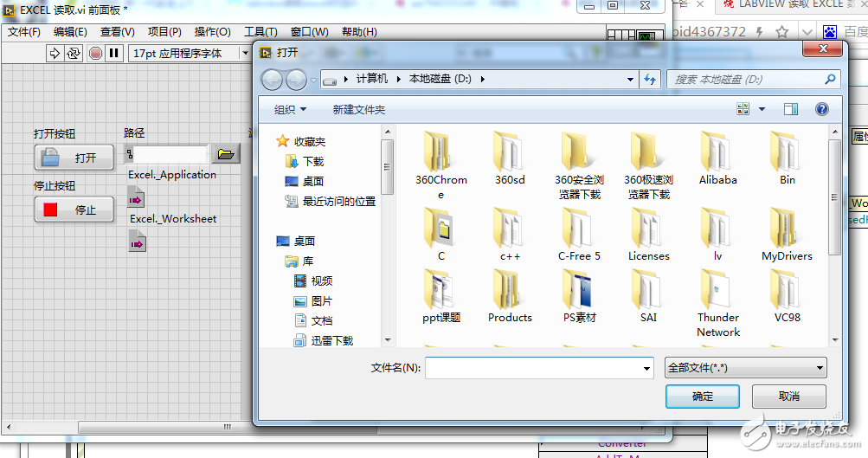The width and height of the screenshot is (868, 458).
Task: Click Run Continuously icon in LabVIEW toolbar
Action: click(73, 53)
